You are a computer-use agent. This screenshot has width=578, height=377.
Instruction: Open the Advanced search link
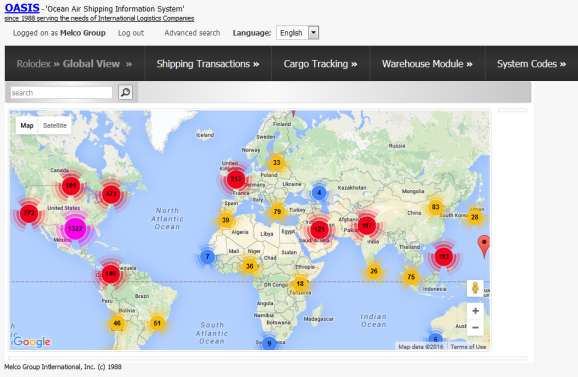(x=192, y=33)
